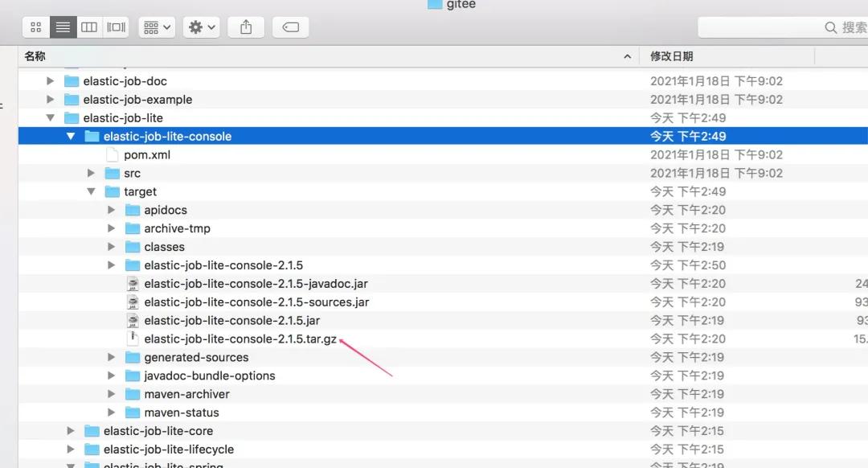Select elastic-job-lite-console-2.1.5.tar.gz file
This screenshot has height=468, width=868.
240,339
